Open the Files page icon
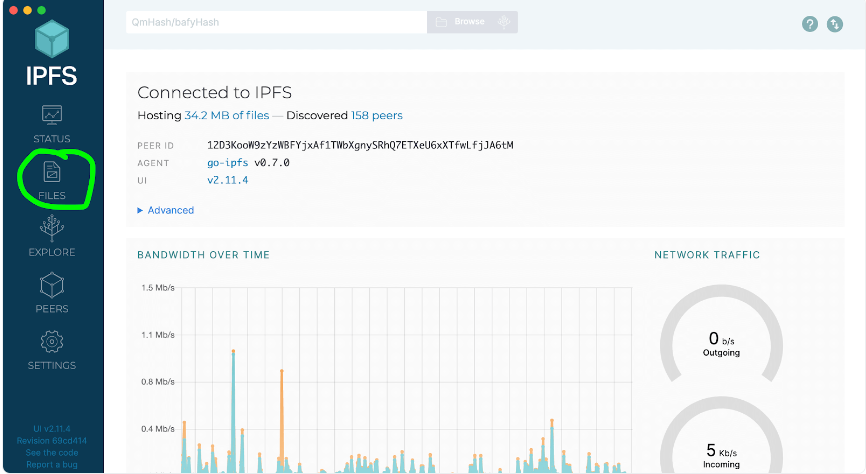The width and height of the screenshot is (866, 474). (x=52, y=171)
